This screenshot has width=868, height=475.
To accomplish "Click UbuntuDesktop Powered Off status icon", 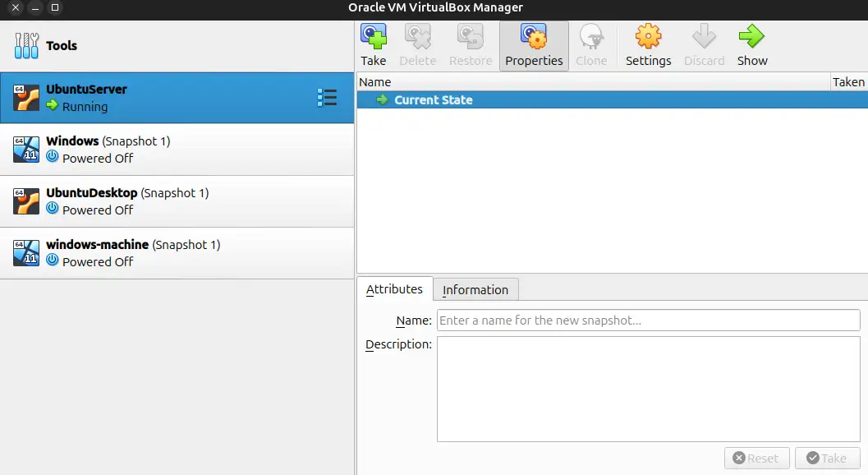I will (x=53, y=209).
